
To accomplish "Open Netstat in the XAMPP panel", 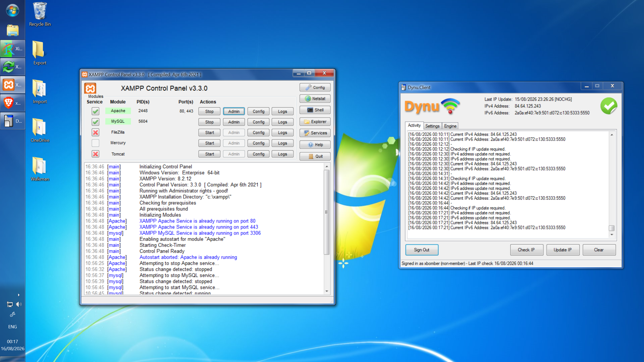I will pyautogui.click(x=315, y=99).
